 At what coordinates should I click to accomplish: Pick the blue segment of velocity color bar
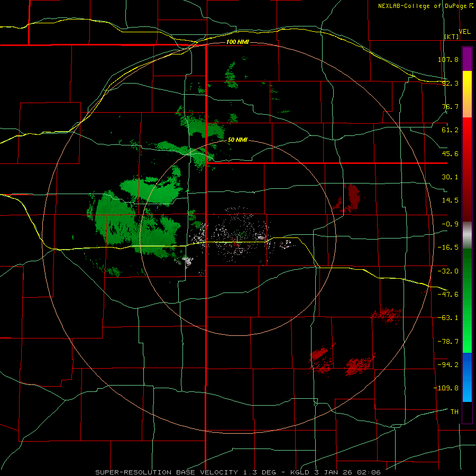pyautogui.click(x=467, y=377)
